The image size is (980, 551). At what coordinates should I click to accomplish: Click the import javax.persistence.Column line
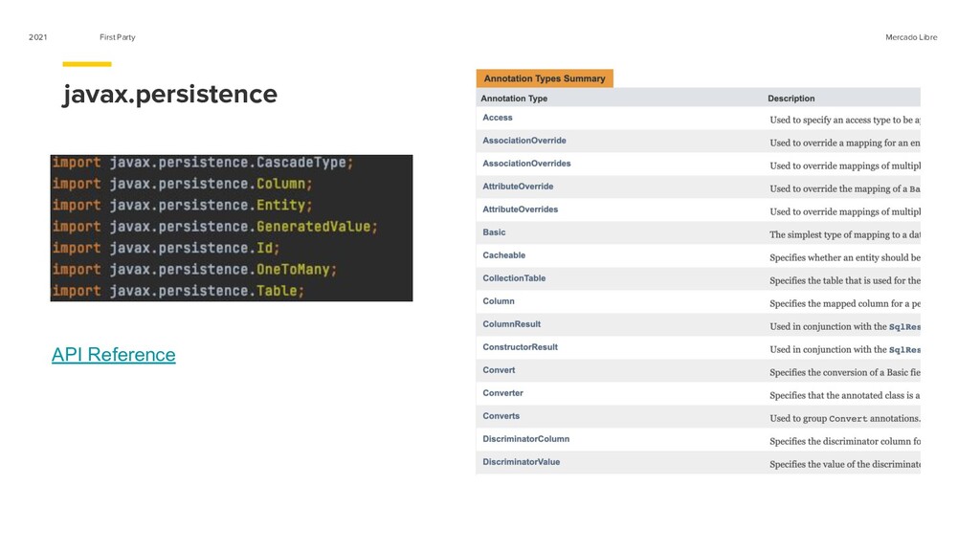(182, 184)
